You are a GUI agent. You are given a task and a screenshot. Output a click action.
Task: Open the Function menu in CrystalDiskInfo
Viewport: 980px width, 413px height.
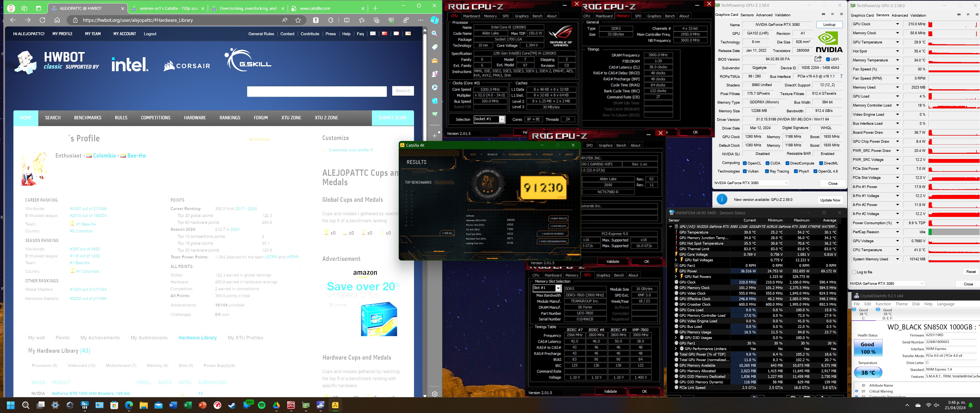tap(883, 304)
